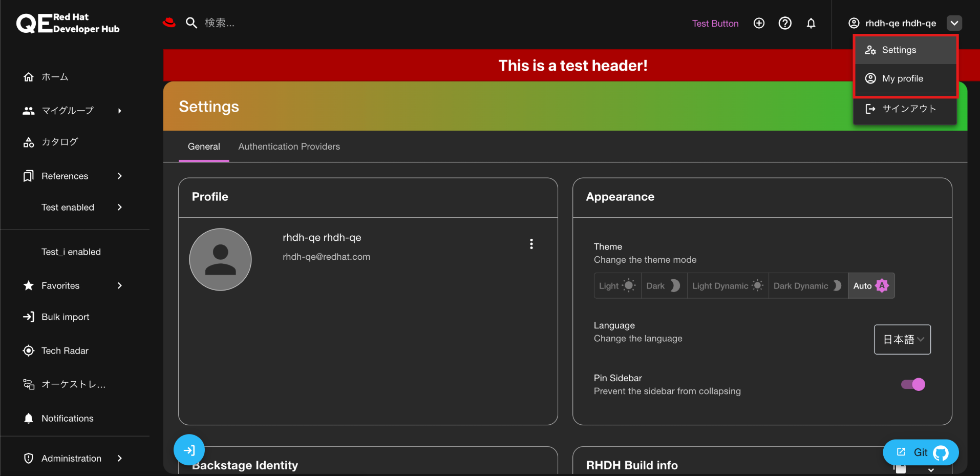Screen dimensions: 980x476
Task: Click the orchestrator workflow icon in sidebar
Action: click(x=29, y=384)
